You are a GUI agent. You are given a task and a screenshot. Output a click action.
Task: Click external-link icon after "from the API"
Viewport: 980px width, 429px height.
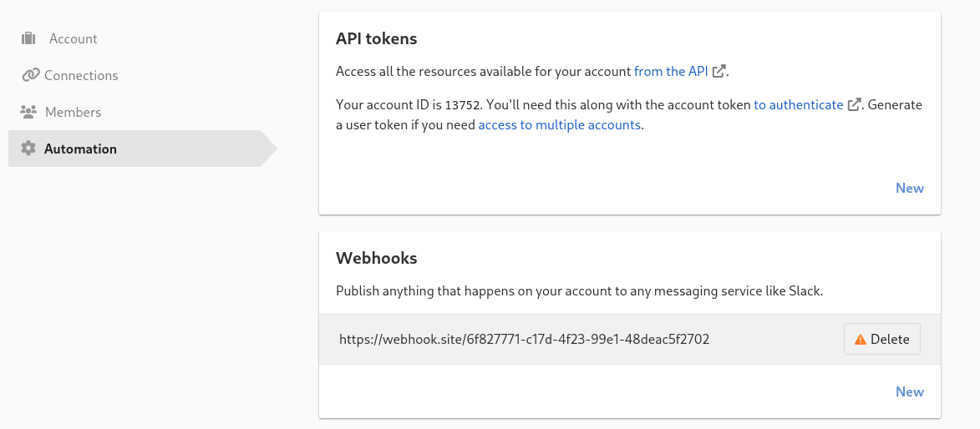coord(718,72)
